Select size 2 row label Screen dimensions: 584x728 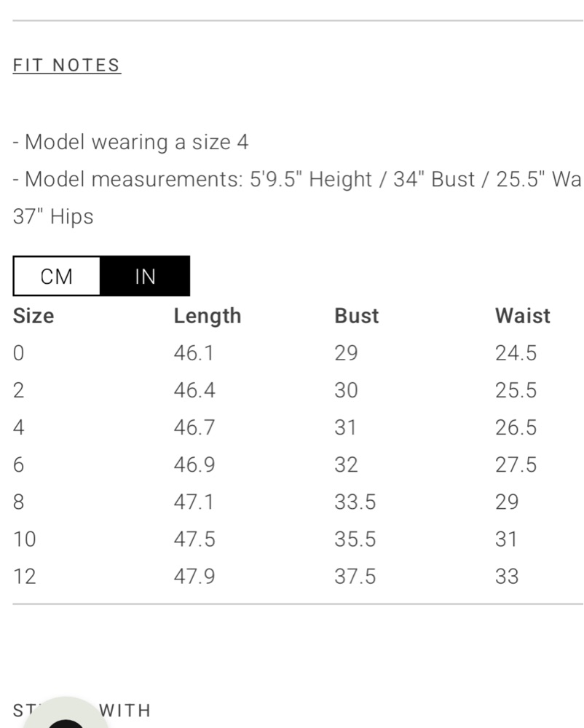(x=19, y=390)
